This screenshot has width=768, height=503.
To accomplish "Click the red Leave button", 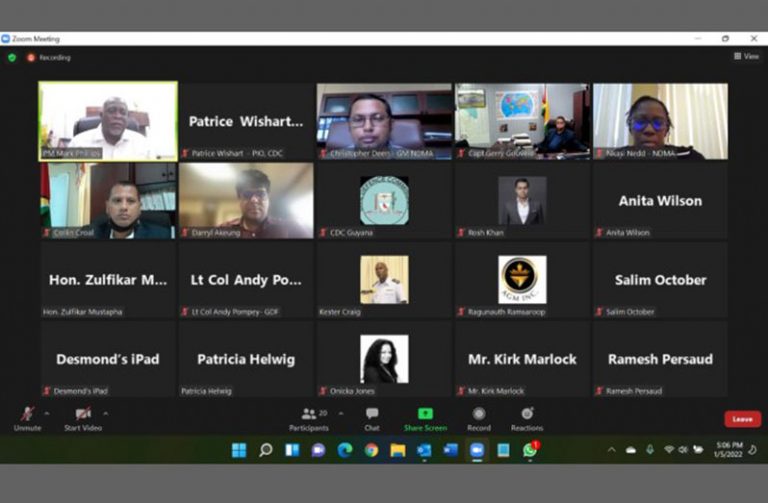I will tap(743, 419).
